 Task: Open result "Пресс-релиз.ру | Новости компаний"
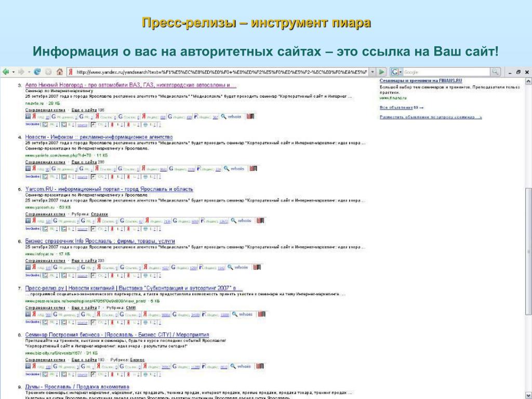(x=134, y=288)
